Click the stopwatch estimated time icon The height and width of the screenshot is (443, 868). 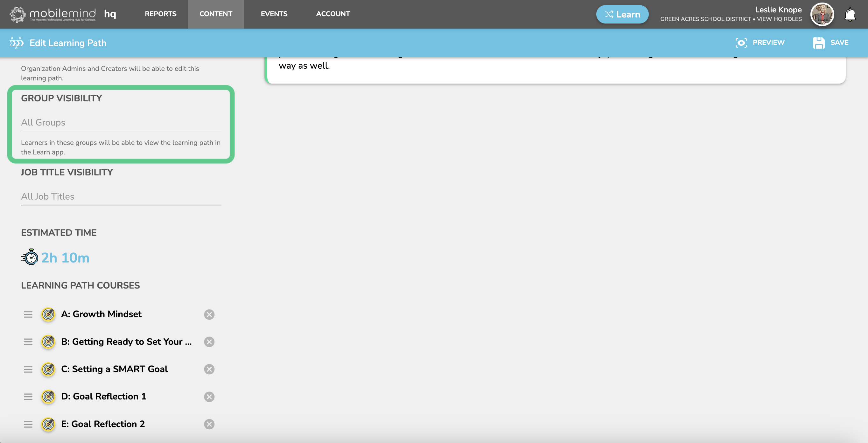(x=30, y=257)
